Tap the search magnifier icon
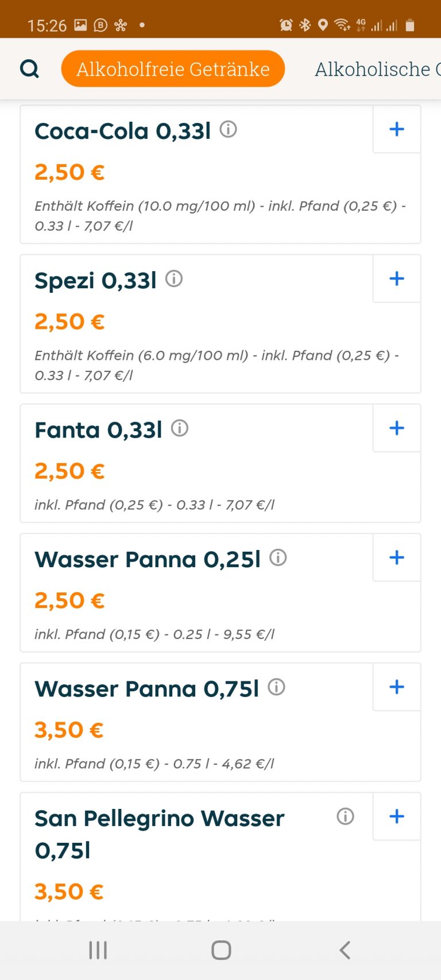This screenshot has height=980, width=441. pyautogui.click(x=29, y=69)
